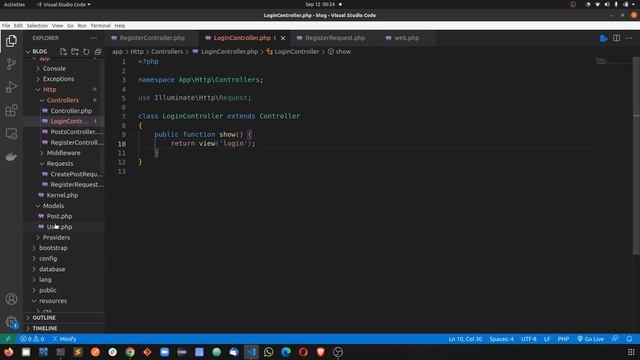Collapse the Models folder
Viewport: 640px width, 360px height.
pyautogui.click(x=53, y=206)
